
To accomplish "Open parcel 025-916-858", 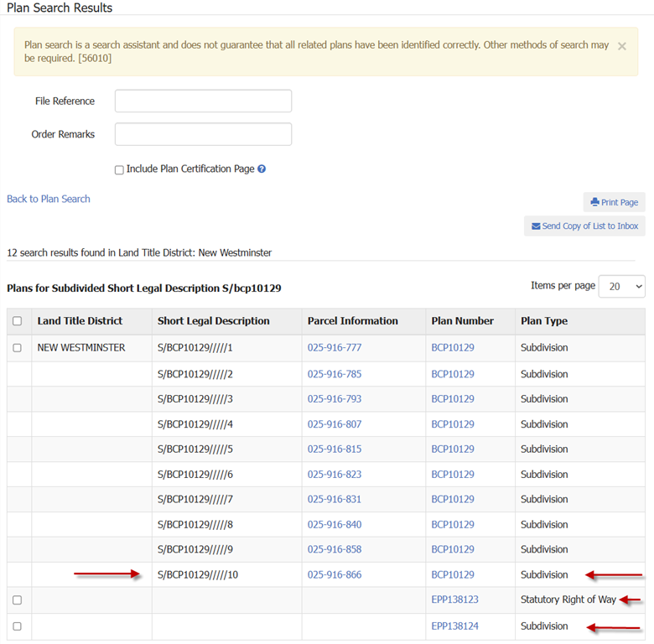I will coord(335,549).
